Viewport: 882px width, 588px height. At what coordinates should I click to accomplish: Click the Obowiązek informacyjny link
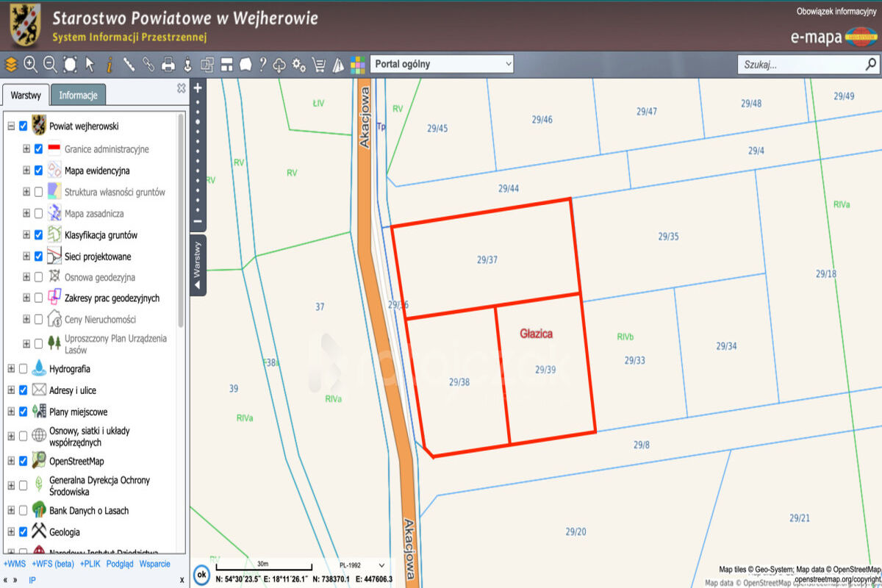point(836,12)
